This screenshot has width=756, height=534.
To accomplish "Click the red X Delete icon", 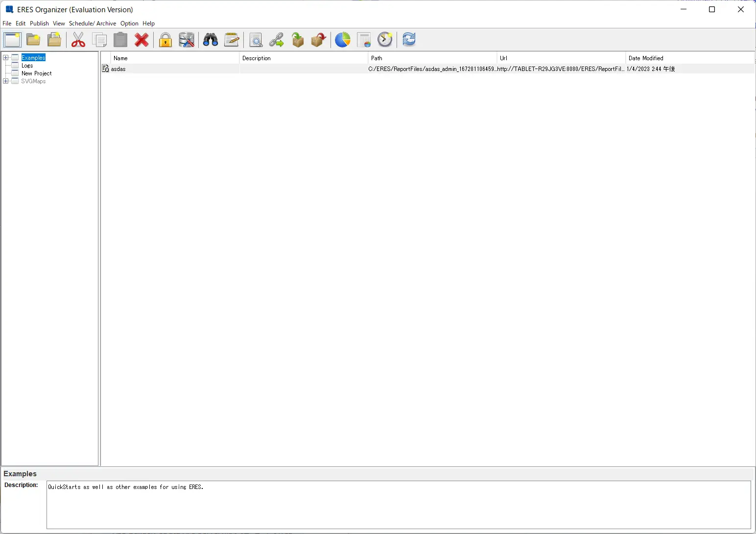I will (x=142, y=40).
